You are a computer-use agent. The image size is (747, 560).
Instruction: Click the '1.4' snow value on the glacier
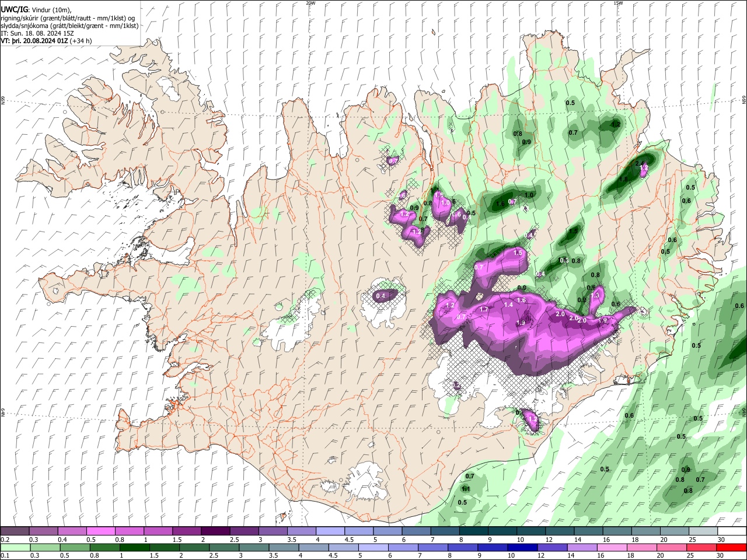point(508,304)
